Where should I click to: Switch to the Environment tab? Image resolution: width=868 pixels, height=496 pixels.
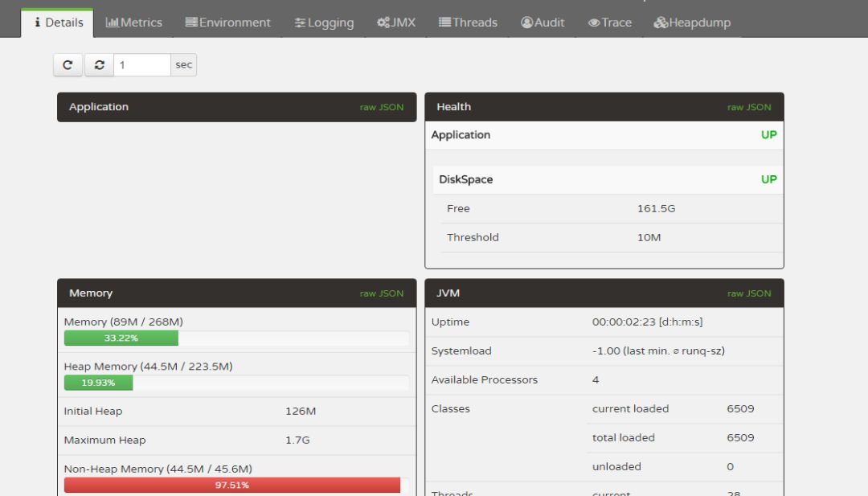click(x=228, y=23)
